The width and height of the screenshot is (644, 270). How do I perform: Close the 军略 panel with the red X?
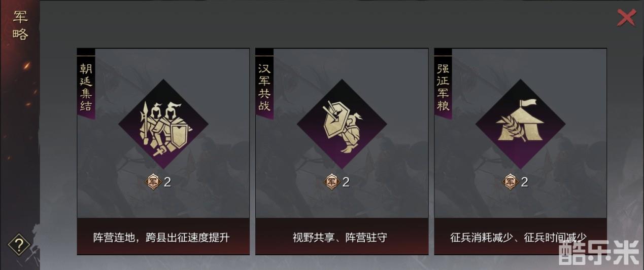pyautogui.click(x=626, y=18)
